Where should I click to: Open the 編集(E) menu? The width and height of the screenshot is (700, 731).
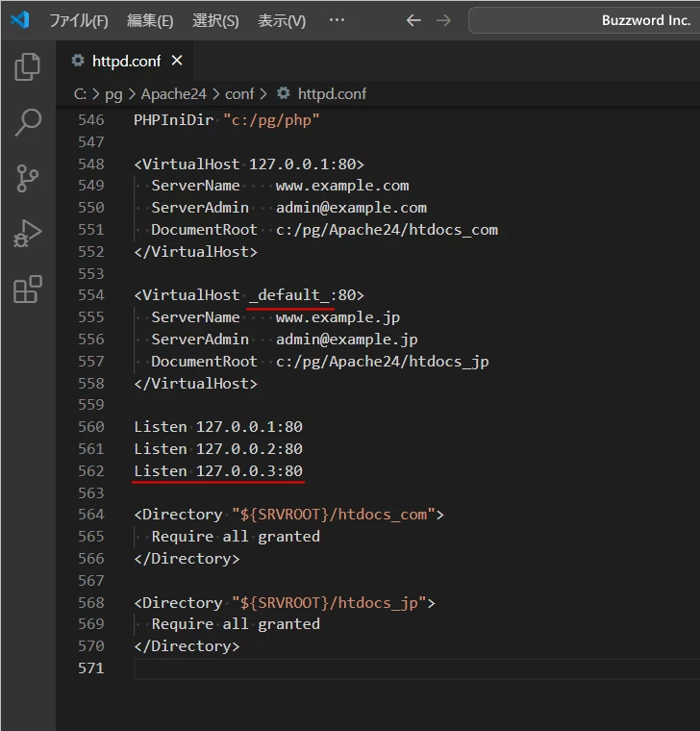150,20
